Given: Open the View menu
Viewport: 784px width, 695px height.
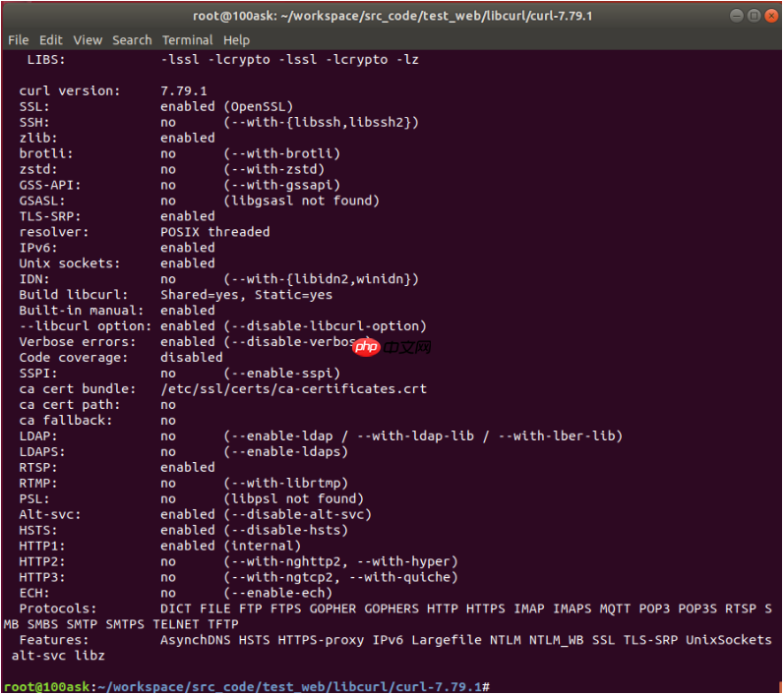Looking at the screenshot, I should (x=88, y=40).
